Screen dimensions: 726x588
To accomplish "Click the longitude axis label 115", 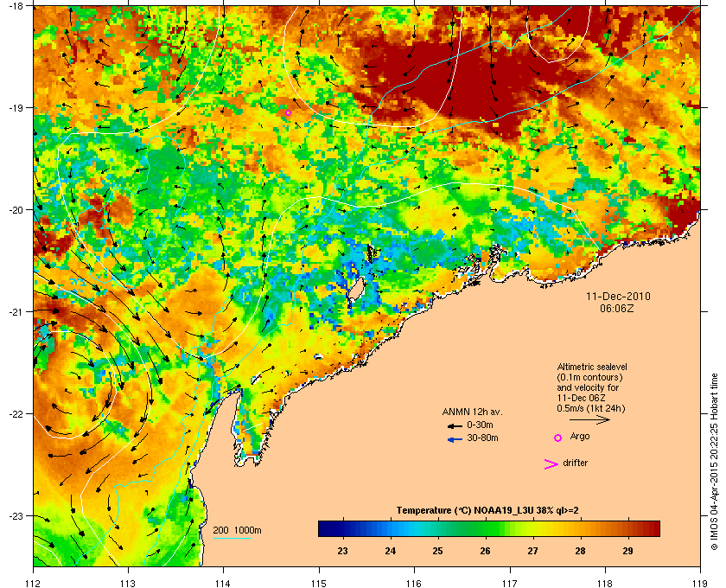I will 319,584.
